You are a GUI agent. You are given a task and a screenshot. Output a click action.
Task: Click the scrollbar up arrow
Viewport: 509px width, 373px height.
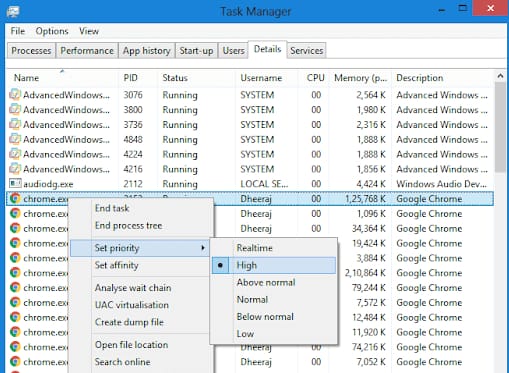[500, 76]
